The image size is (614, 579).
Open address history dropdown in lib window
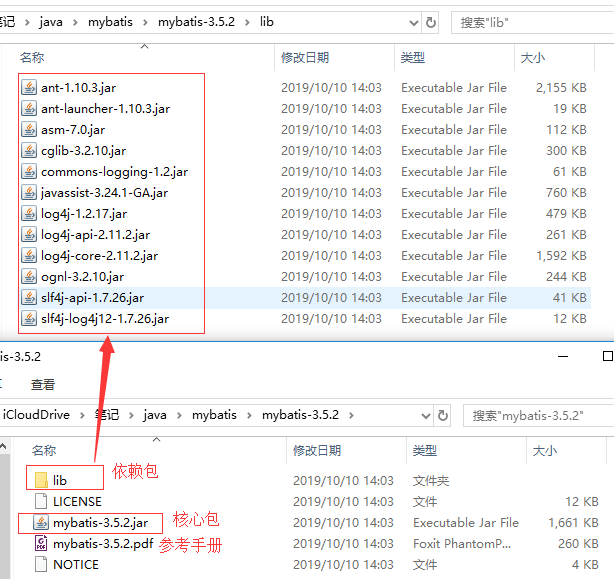coord(414,23)
